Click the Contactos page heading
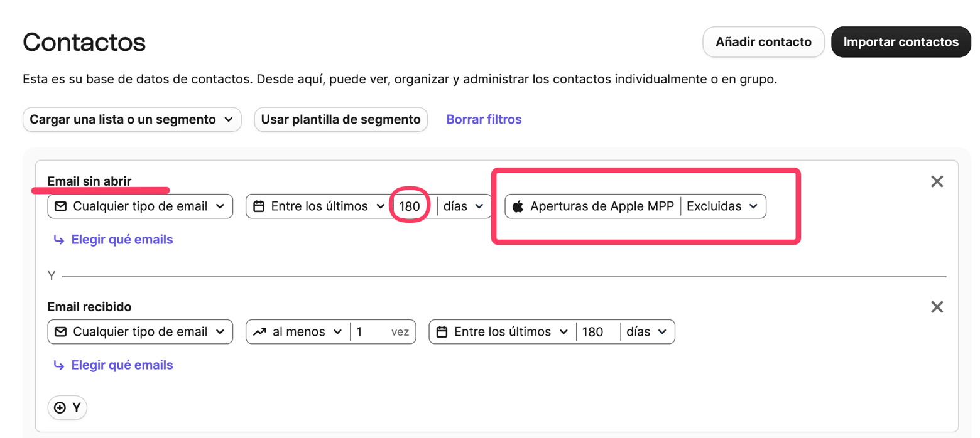 (x=84, y=42)
